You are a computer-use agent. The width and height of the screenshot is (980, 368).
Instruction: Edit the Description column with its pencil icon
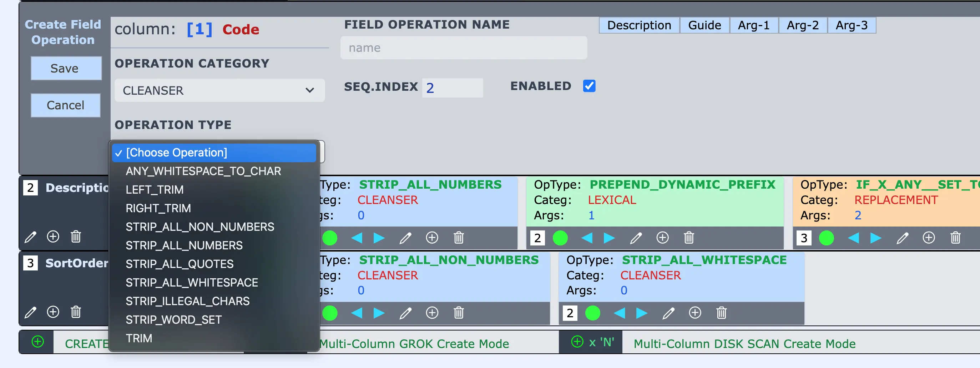click(30, 237)
